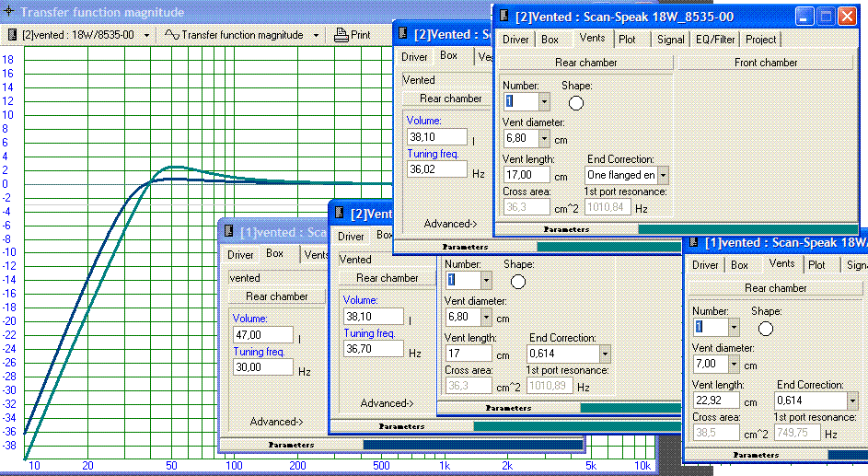
Task: Switch to Driver tab in front [2]Vented window
Action: (x=515, y=40)
